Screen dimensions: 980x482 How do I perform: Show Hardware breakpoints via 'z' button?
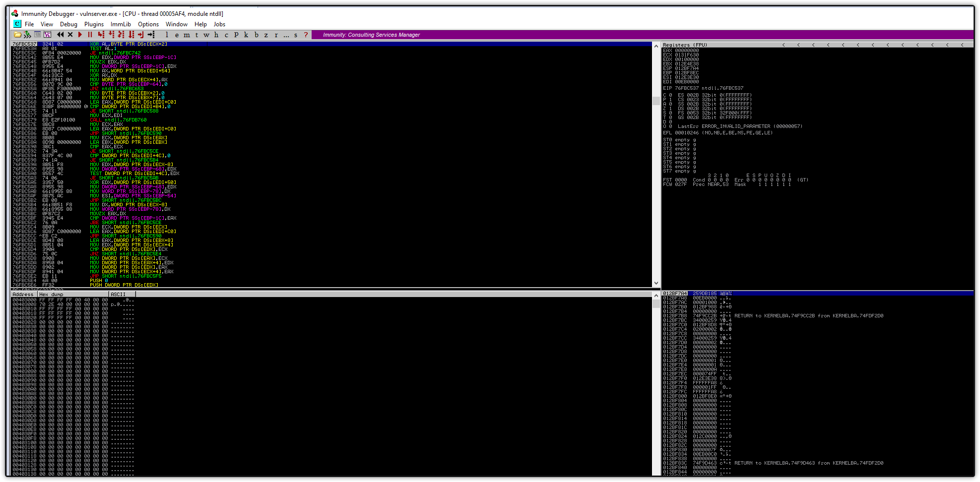[266, 35]
